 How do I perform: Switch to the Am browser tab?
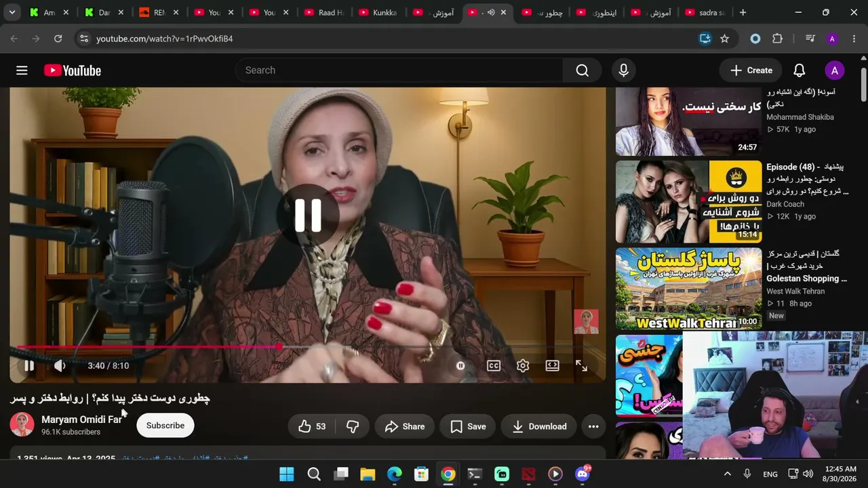point(49,12)
